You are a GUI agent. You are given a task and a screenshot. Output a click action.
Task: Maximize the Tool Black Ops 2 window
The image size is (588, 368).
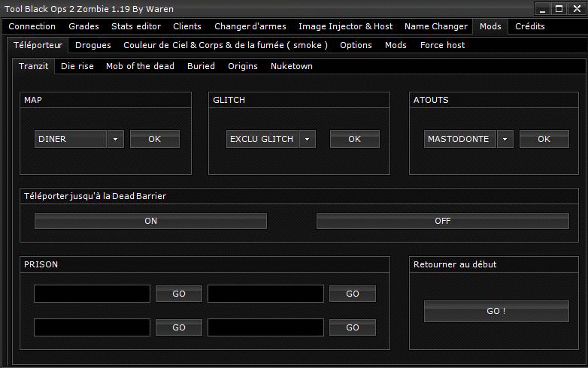(559, 9)
